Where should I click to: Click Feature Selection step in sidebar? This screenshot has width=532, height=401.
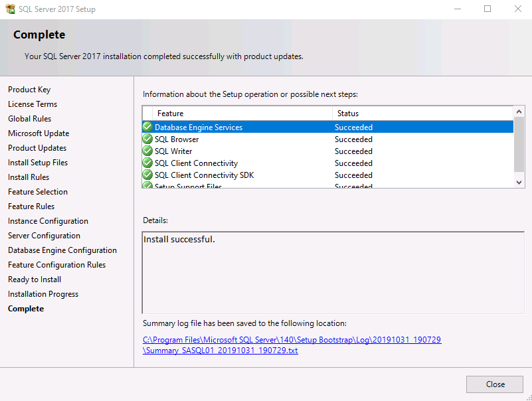pos(38,192)
